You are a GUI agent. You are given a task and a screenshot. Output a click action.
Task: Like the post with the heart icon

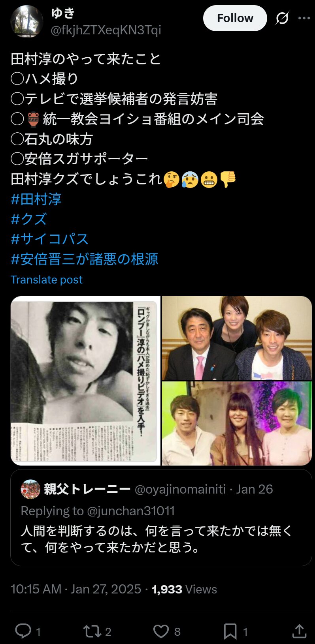tap(161, 631)
